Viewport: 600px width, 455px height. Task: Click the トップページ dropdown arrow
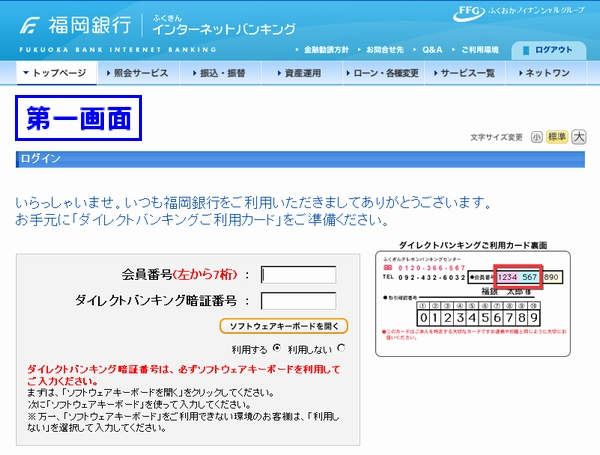point(26,72)
